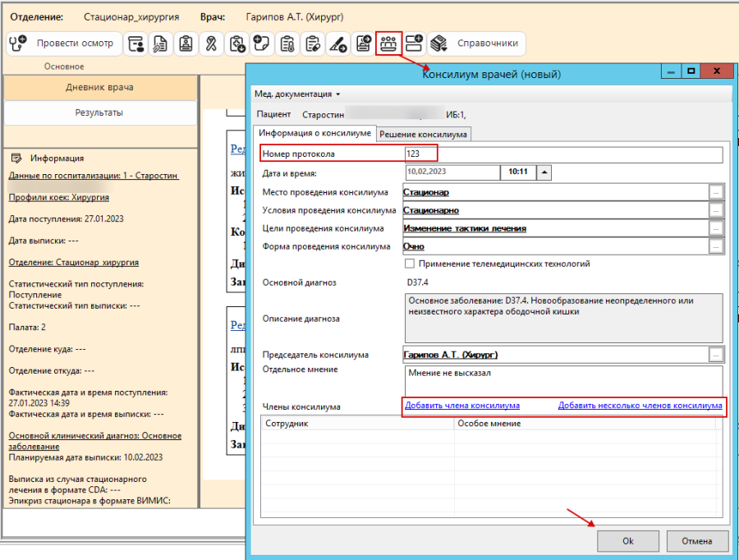Screen dimensions: 739x560
Task: Click the Информация panel note icon
Action: click(16, 158)
